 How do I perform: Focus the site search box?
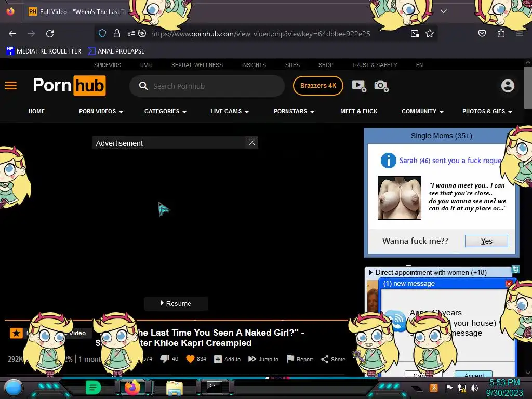[207, 86]
